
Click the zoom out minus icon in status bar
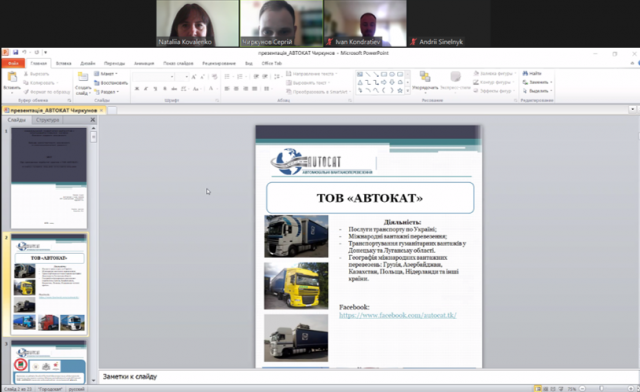click(582, 389)
